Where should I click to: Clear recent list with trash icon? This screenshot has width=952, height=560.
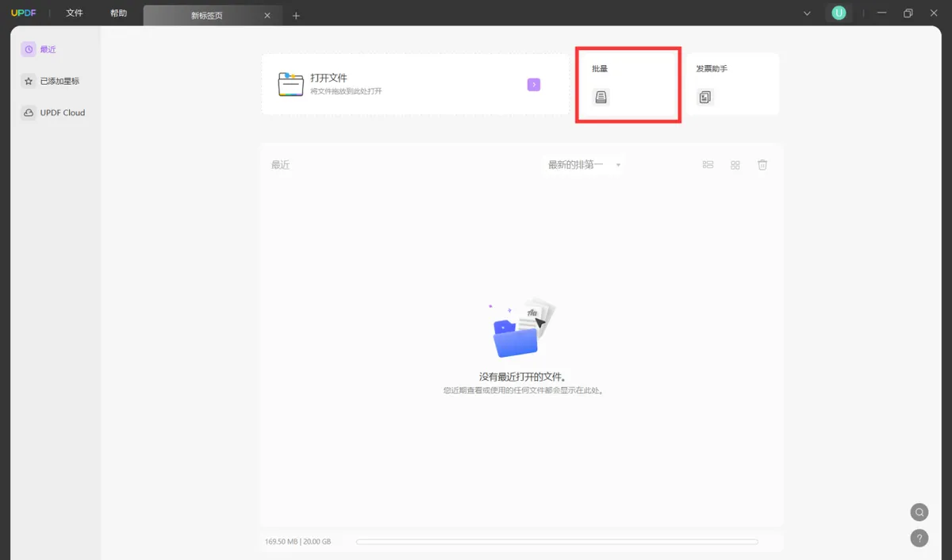[762, 165]
